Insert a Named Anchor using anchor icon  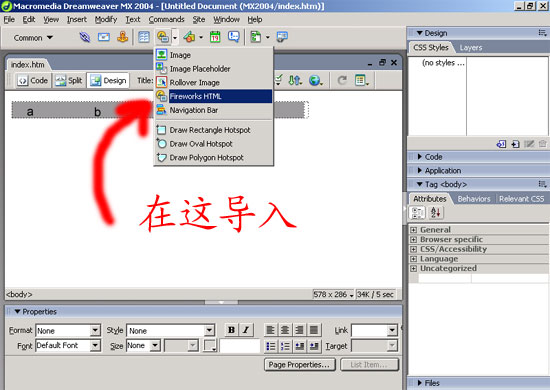click(122, 37)
